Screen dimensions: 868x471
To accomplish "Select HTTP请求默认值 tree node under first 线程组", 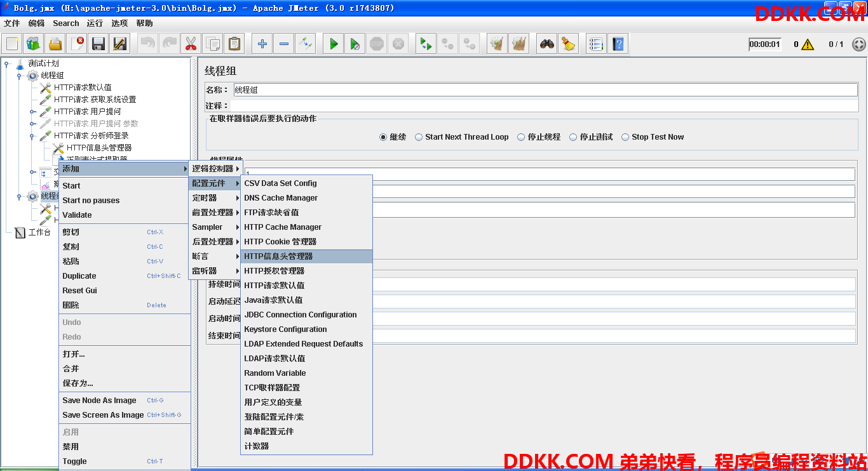I will (83, 88).
